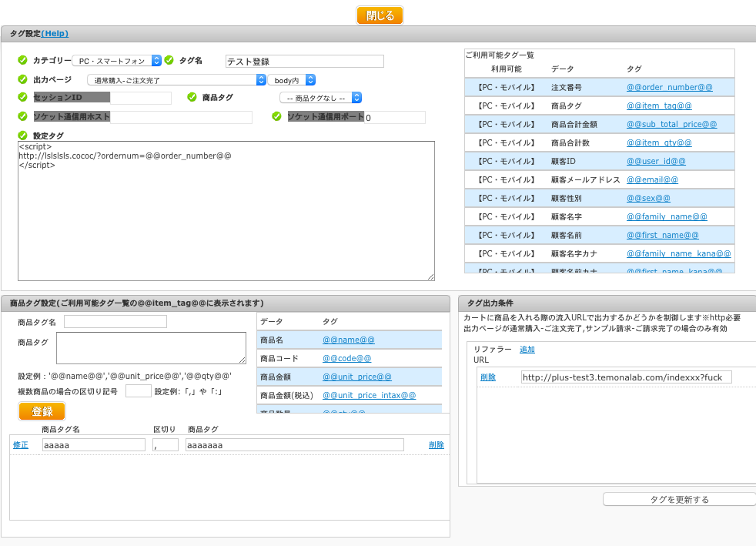
Task: Open the カテゴリー dropdown showing PC・スマートフォン
Action: (x=116, y=61)
